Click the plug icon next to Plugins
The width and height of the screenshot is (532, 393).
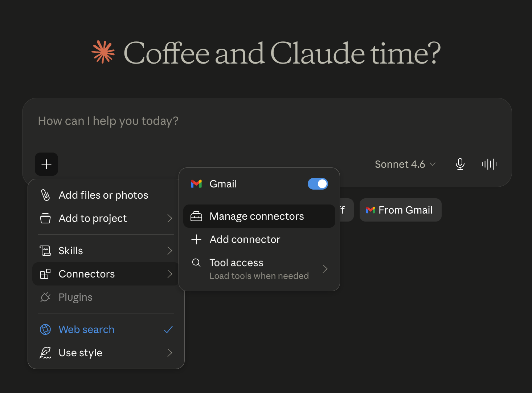pyautogui.click(x=45, y=297)
